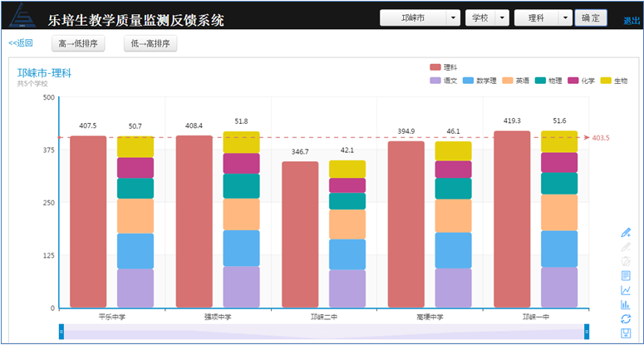The image size is (644, 345).
Task: Click the 退出 logout link
Action: [x=632, y=20]
